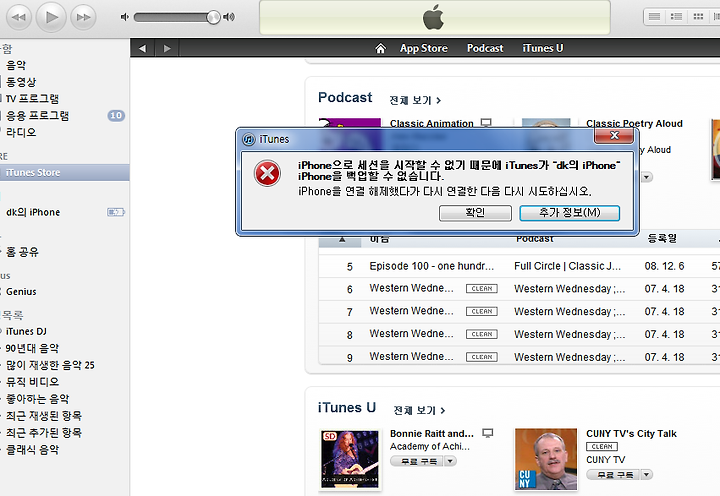Click the iTunes icon in dialog title
The width and height of the screenshot is (720, 496).
(248, 139)
